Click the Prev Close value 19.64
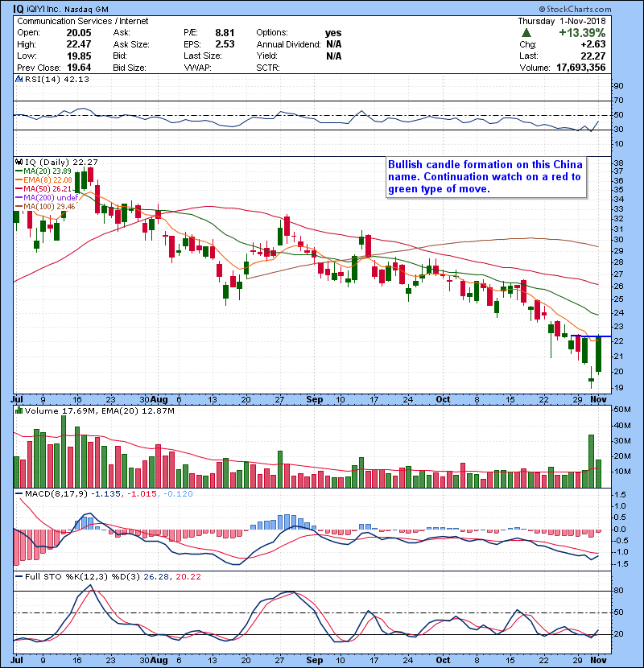 [79, 68]
